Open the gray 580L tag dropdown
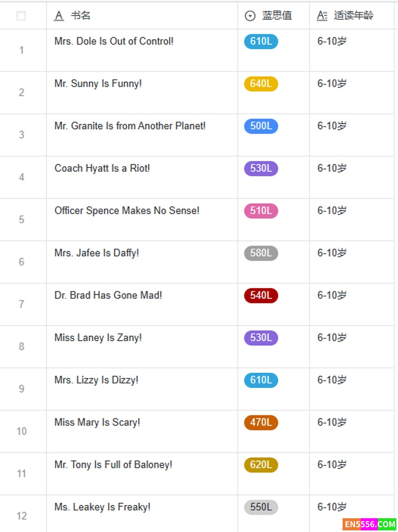 point(261,253)
